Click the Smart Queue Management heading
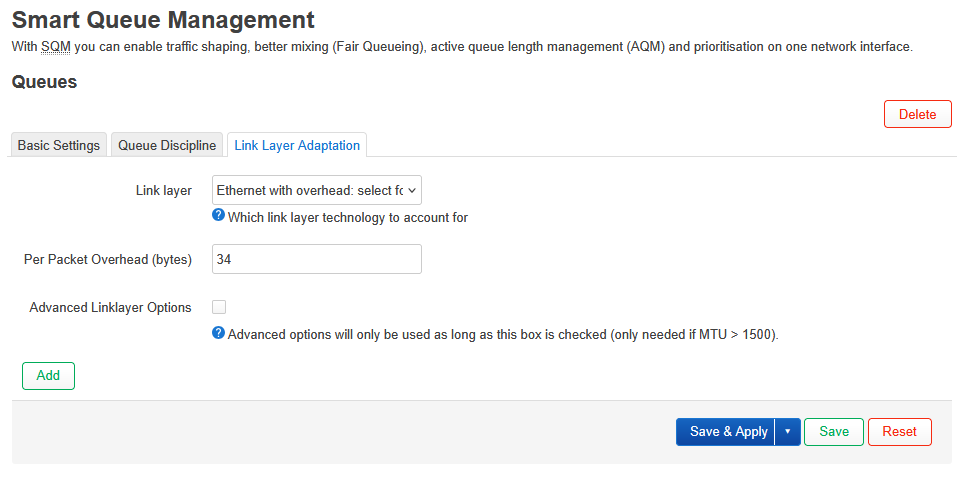 tap(163, 19)
